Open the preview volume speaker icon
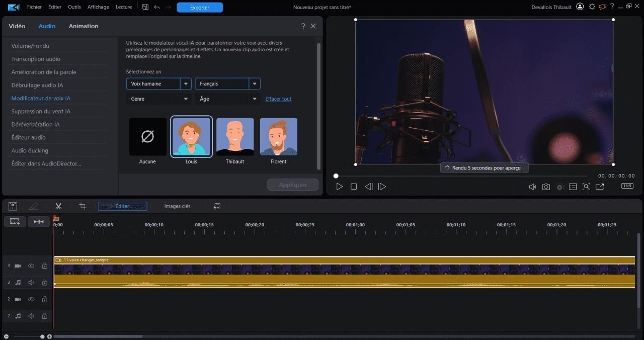This screenshot has height=340, width=644. point(532,187)
